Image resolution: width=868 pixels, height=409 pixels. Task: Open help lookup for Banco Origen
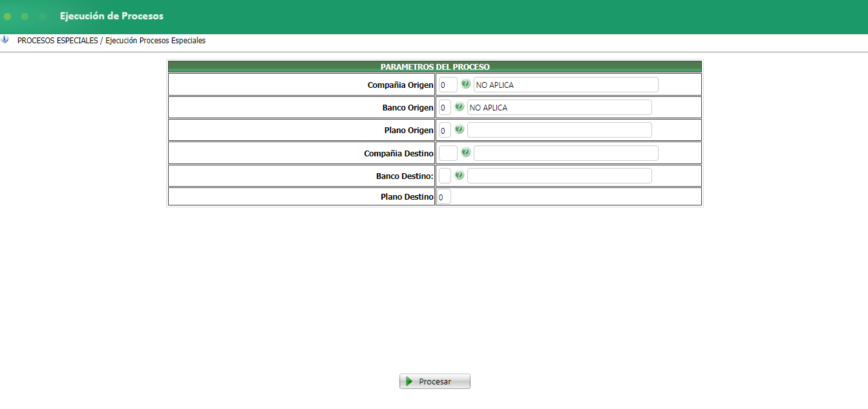(459, 107)
